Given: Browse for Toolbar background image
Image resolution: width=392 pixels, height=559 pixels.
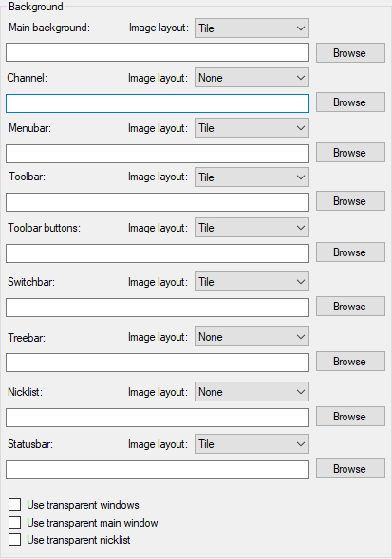Looking at the screenshot, I should coord(350,201).
